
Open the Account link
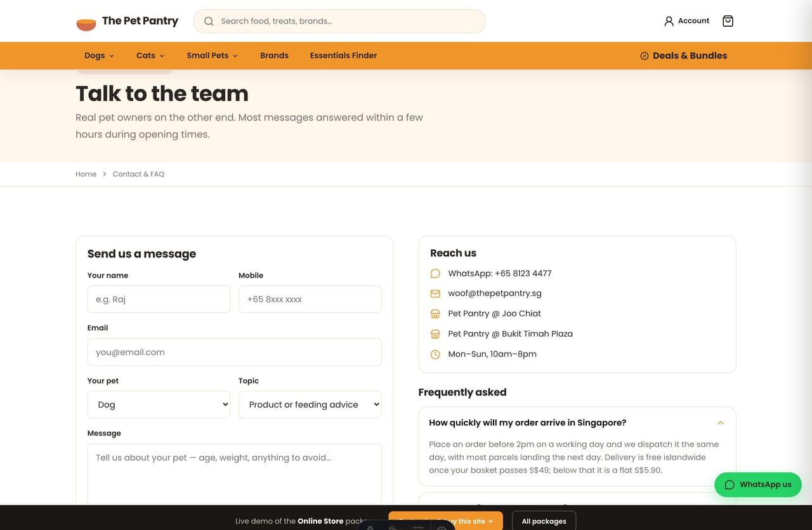click(x=686, y=21)
